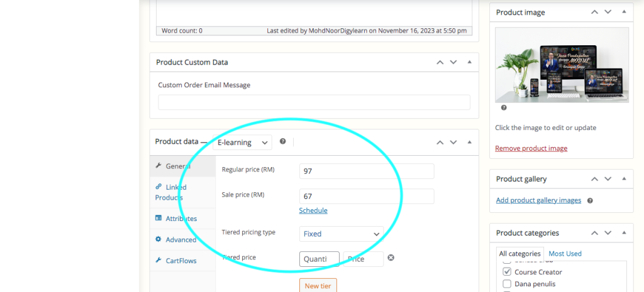Open the Tiered pricing type dropdown
Image resolution: width=644 pixels, height=292 pixels.
click(x=341, y=234)
